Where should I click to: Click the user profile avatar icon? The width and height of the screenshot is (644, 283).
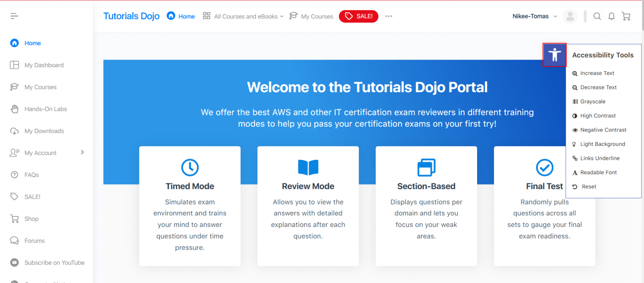(x=570, y=16)
